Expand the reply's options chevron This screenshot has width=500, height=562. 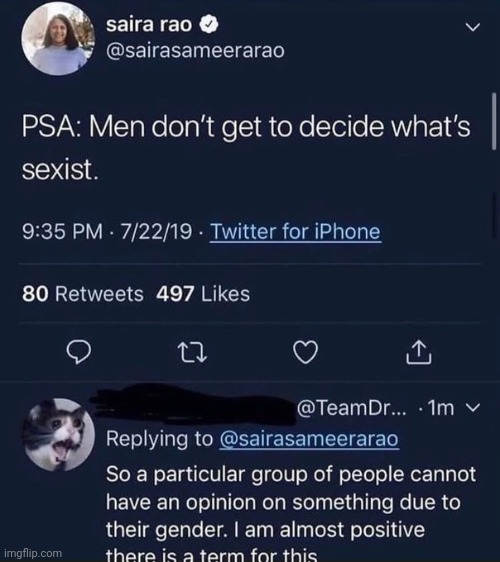(472, 408)
